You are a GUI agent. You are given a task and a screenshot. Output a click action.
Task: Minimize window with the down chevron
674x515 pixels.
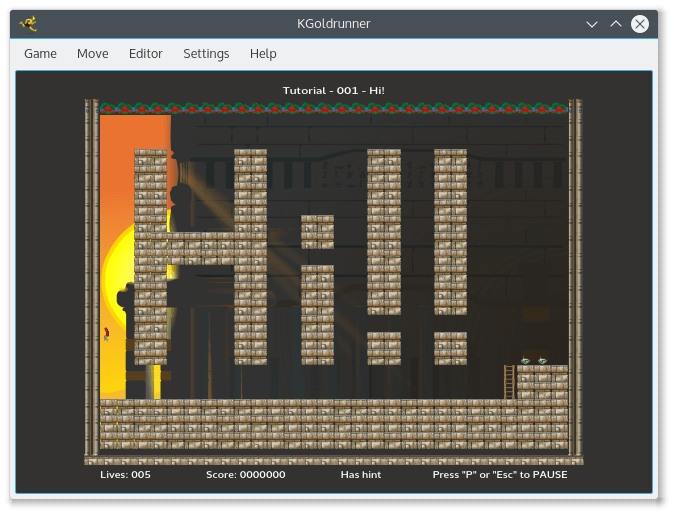tap(592, 24)
